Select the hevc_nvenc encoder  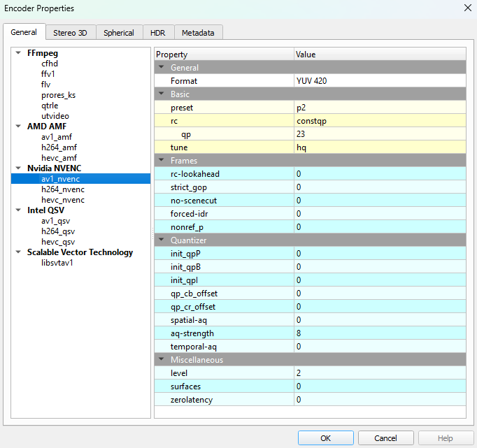click(63, 200)
